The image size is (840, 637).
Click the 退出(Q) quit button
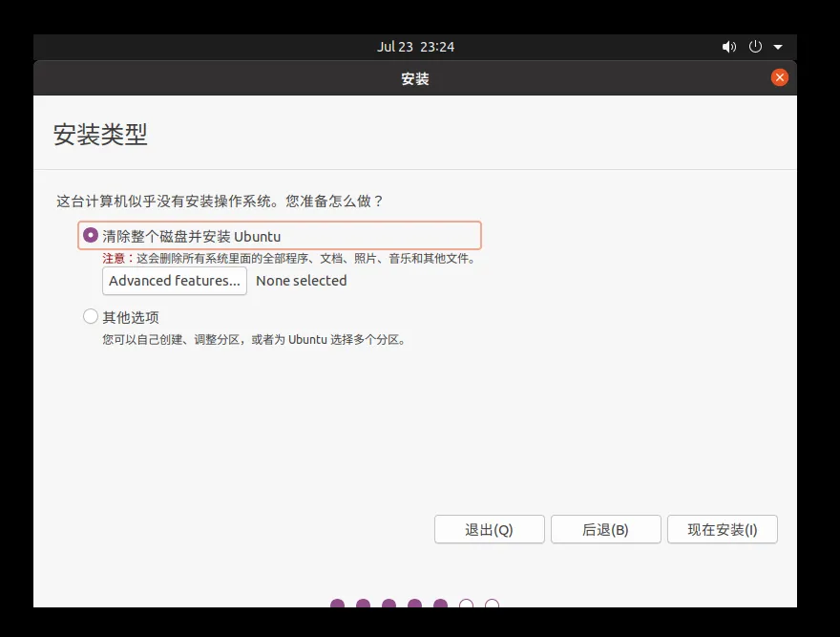pos(489,530)
